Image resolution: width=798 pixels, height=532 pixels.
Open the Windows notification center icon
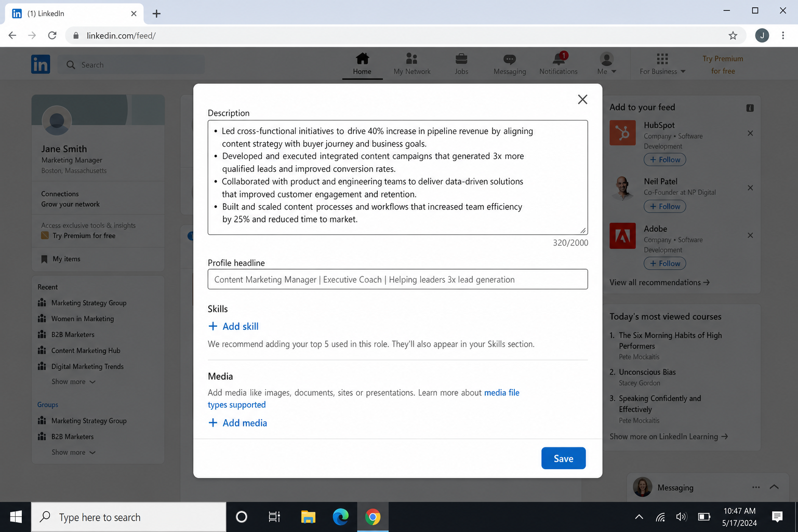777,516
